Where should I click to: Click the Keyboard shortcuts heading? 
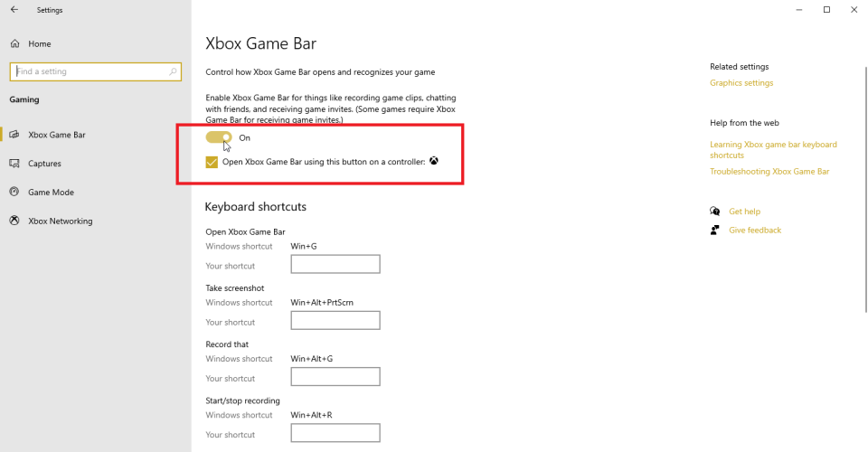[255, 207]
